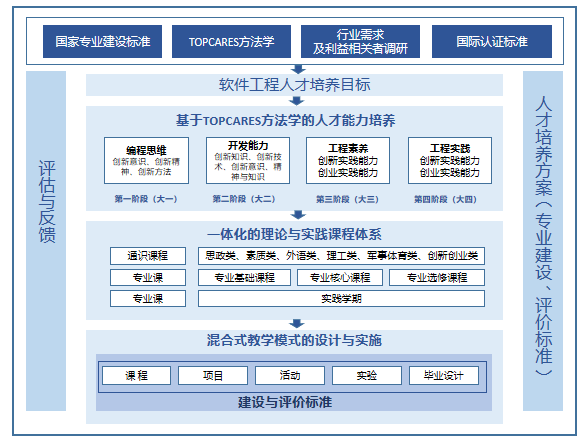Viewport: 587px width, 443px height.
Task: Click the 实验 box
Action: [x=367, y=375]
